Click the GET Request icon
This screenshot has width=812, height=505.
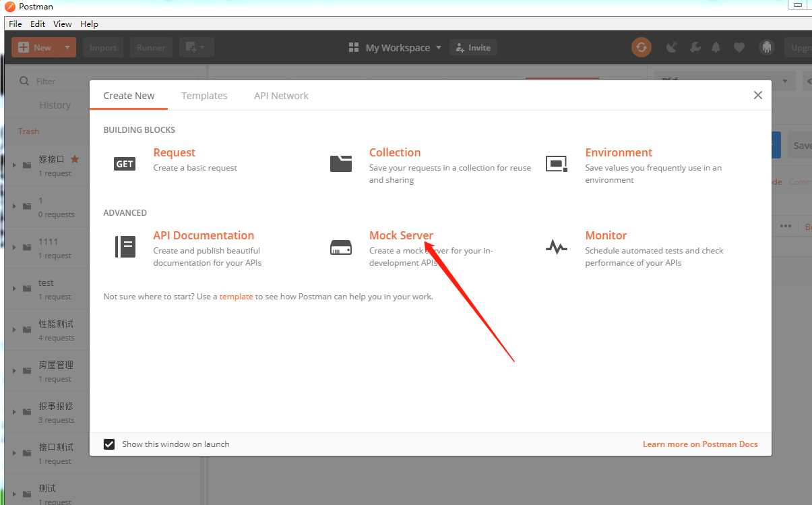pos(125,164)
